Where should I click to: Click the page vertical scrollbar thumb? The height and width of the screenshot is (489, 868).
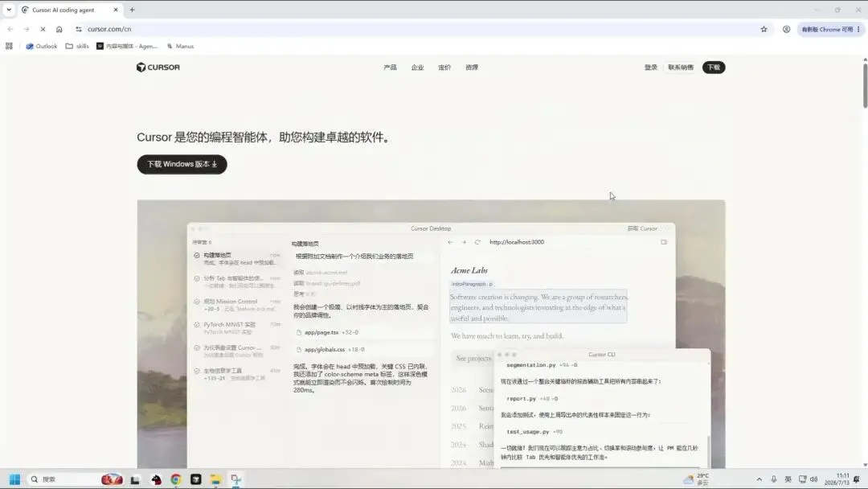865,86
